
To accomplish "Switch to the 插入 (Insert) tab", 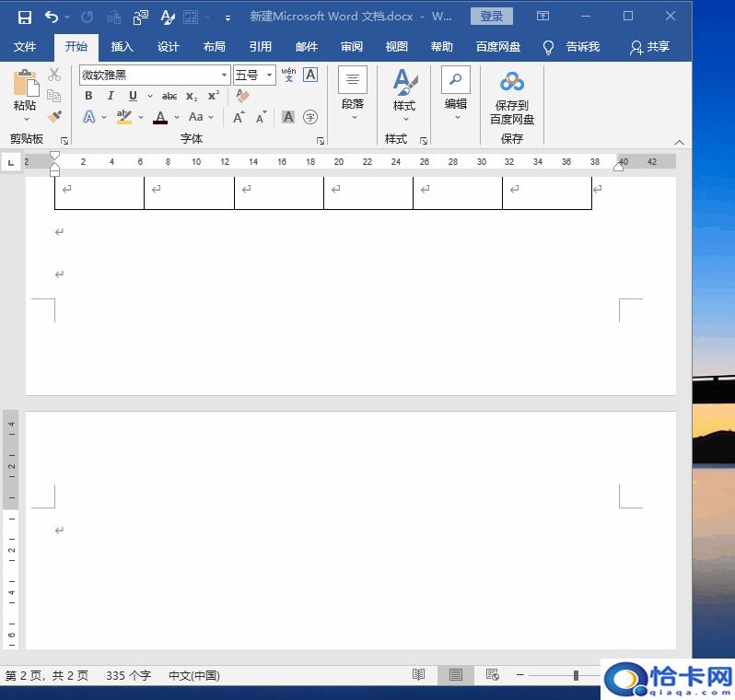I will pos(122,47).
